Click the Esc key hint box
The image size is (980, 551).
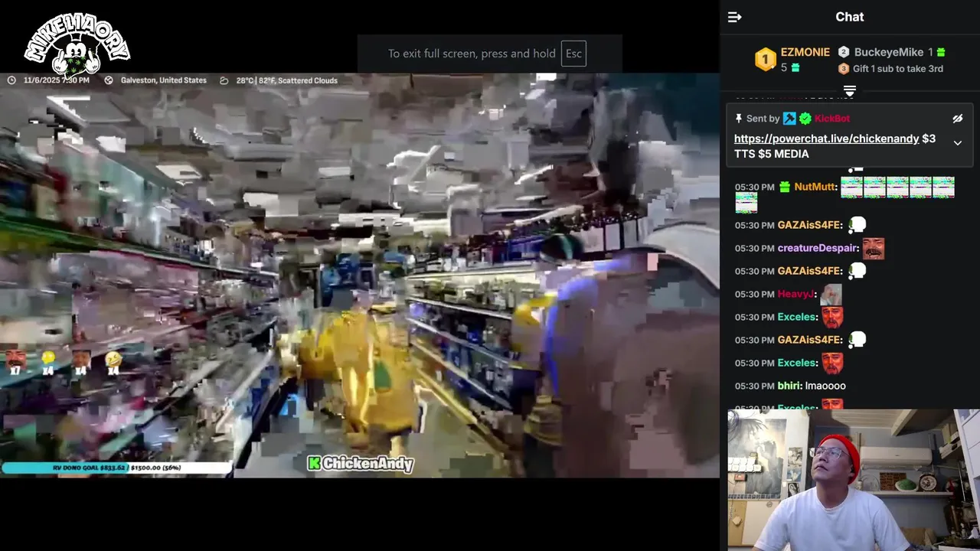click(573, 54)
